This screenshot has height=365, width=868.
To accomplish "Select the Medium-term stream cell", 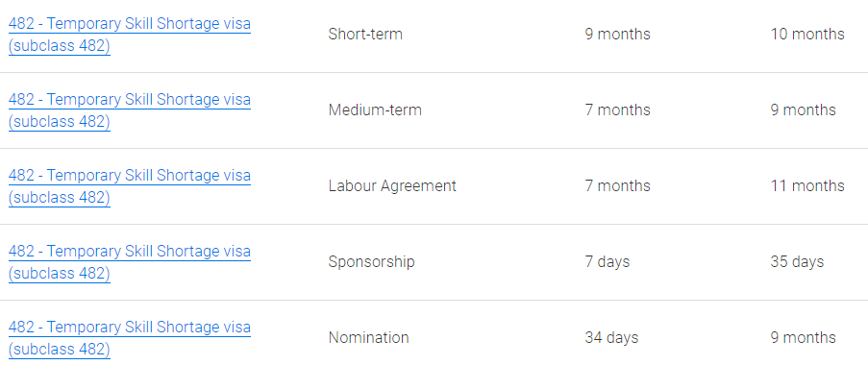I will click(x=375, y=110).
